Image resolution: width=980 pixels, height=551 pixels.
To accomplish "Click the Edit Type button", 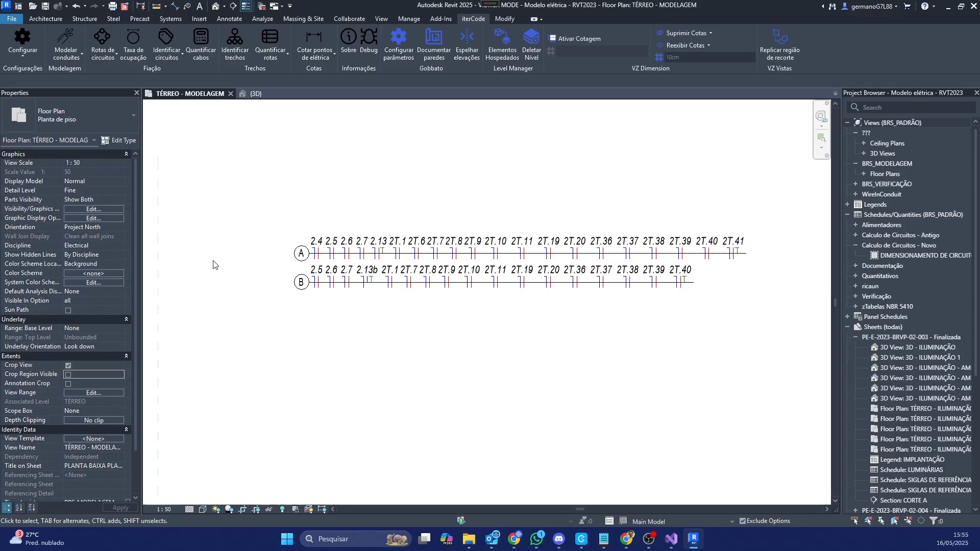I will (x=118, y=140).
